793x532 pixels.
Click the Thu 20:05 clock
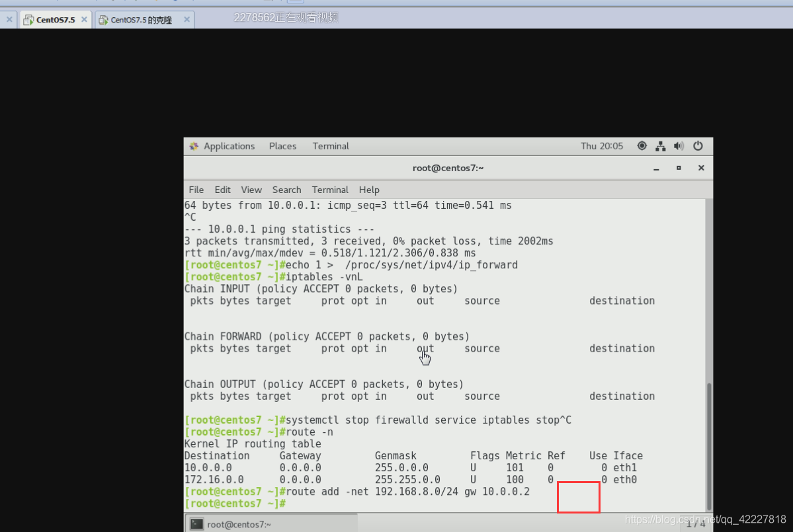coord(602,146)
